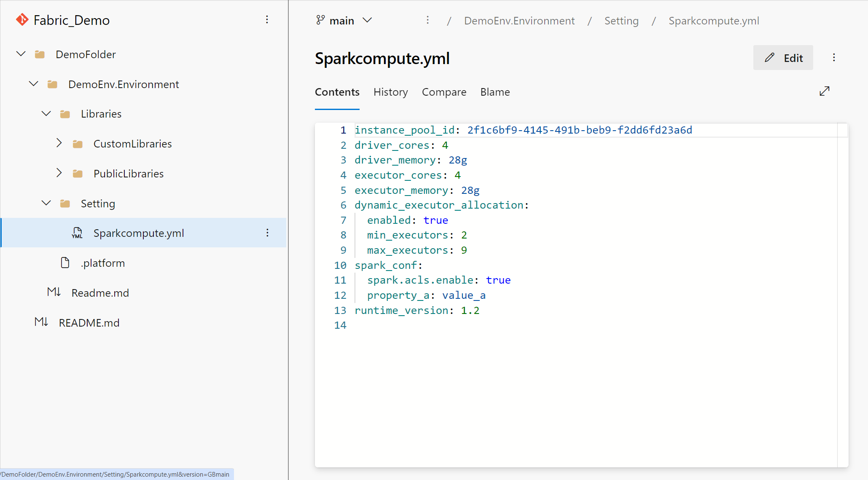The image size is (868, 480).
Task: Click the .platform file item in Setting
Action: (103, 263)
